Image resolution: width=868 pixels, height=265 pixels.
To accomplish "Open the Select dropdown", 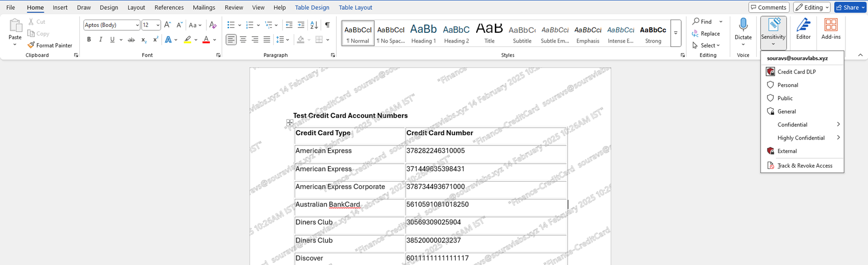I will pyautogui.click(x=706, y=45).
